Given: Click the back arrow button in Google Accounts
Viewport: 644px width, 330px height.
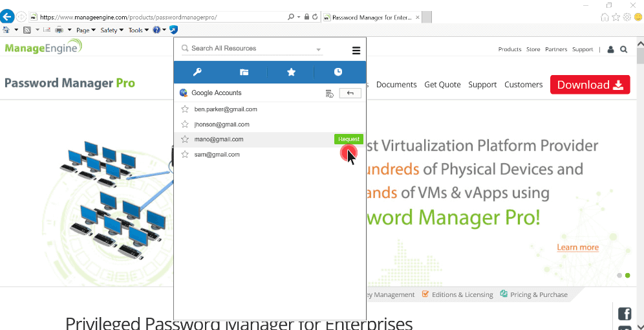Looking at the screenshot, I should click(x=350, y=93).
